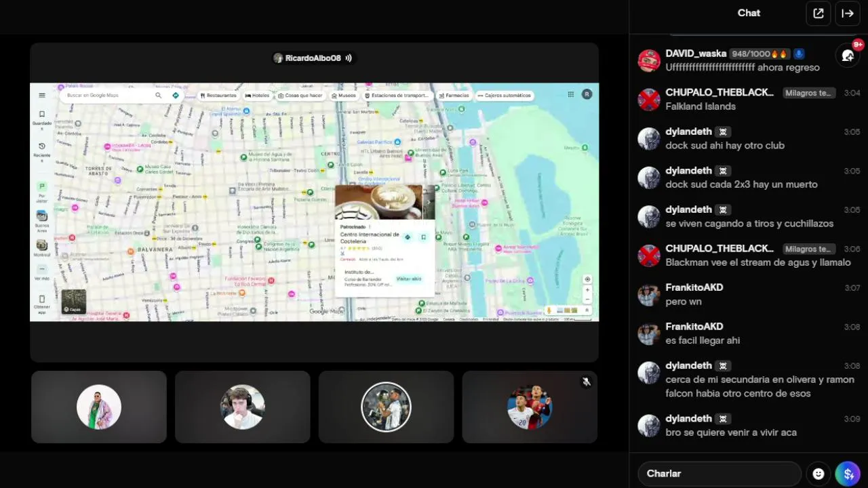Image resolution: width=868 pixels, height=488 pixels.
Task: Select the Cajeros automáticos chip
Action: tap(504, 96)
